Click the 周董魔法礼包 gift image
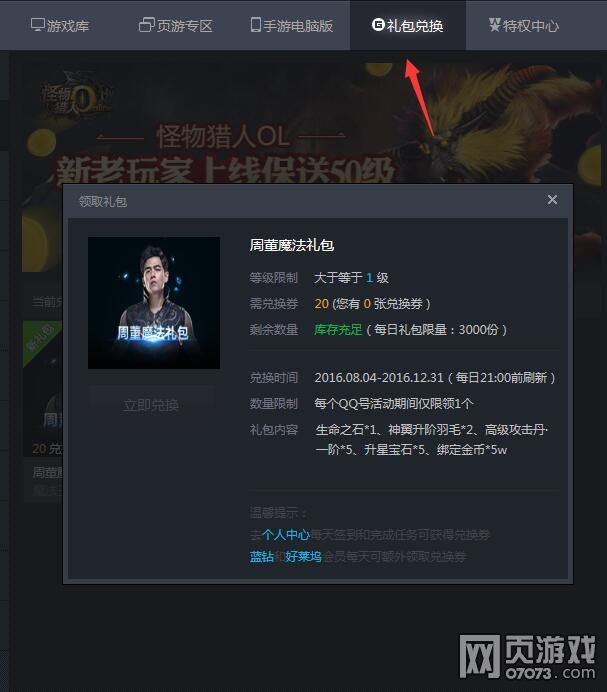 click(154, 303)
